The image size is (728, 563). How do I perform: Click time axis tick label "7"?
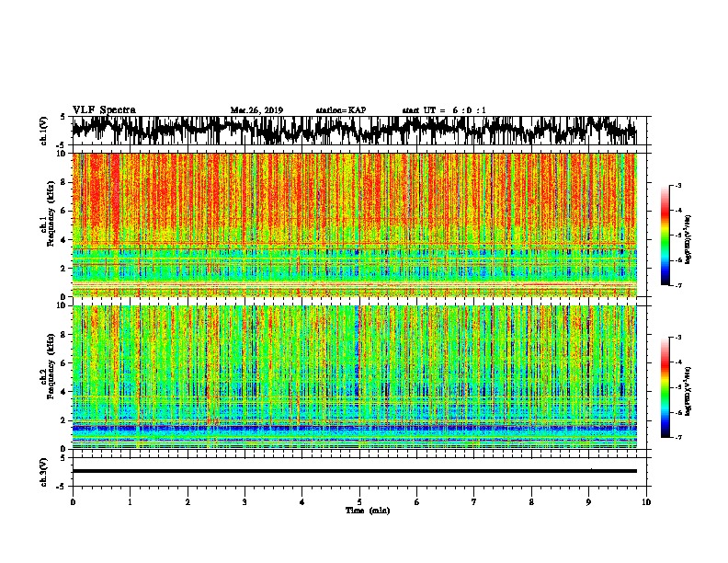474,502
